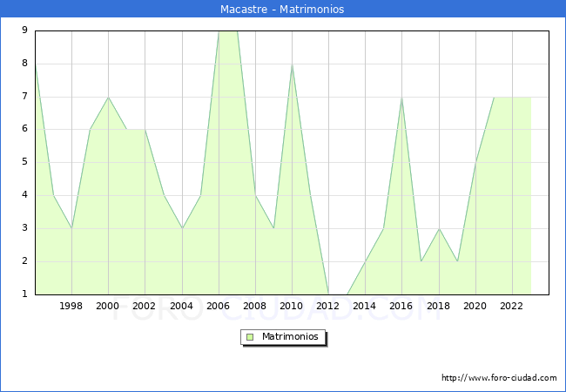Click the chart title Macastre - Matrimonios
The height and width of the screenshot is (392, 566).
[x=283, y=9]
